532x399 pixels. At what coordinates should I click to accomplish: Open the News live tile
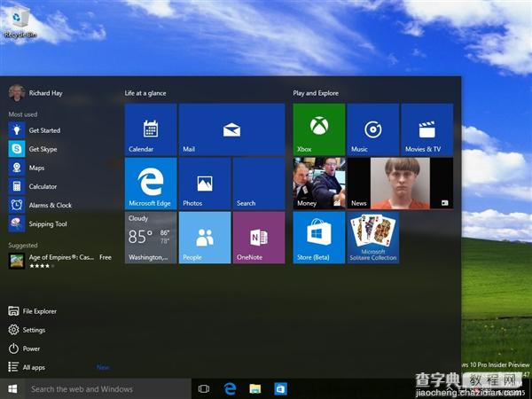click(x=400, y=184)
